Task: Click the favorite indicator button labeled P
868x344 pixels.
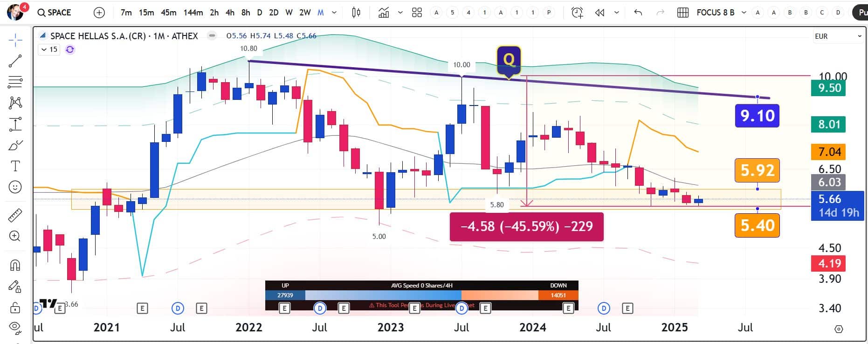Action: [x=549, y=13]
